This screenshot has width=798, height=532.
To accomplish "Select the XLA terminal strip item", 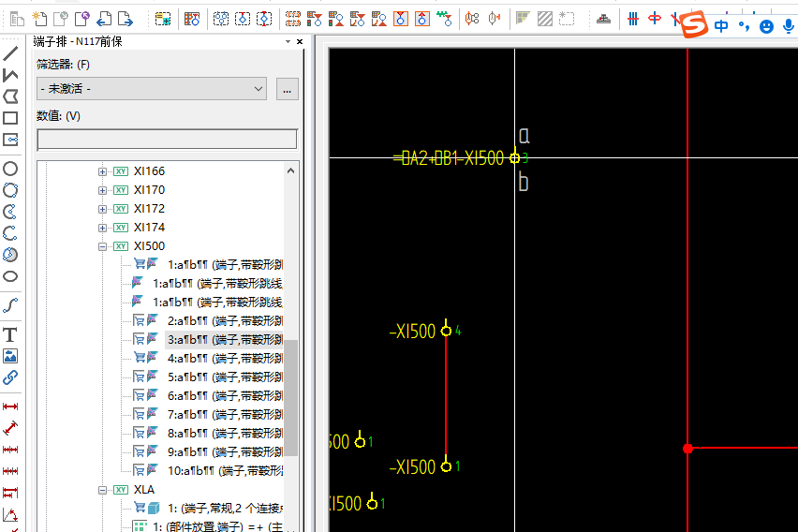I will (144, 490).
